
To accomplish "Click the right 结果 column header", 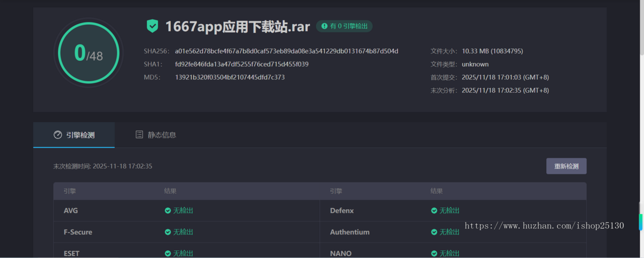I will coord(436,191).
